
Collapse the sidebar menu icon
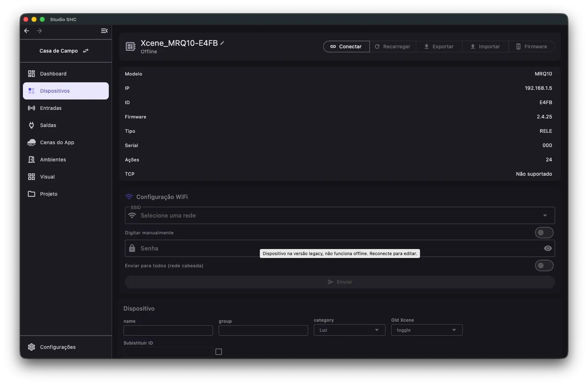[x=104, y=31]
